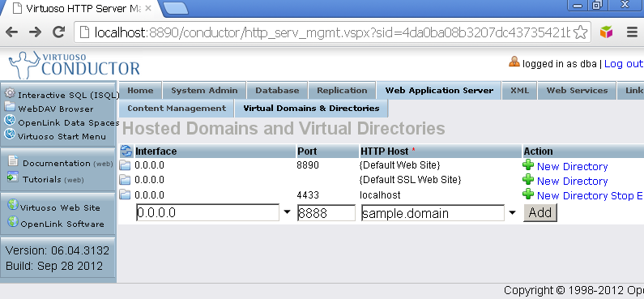
Task: Click the port value 4433
Action: tap(308, 194)
